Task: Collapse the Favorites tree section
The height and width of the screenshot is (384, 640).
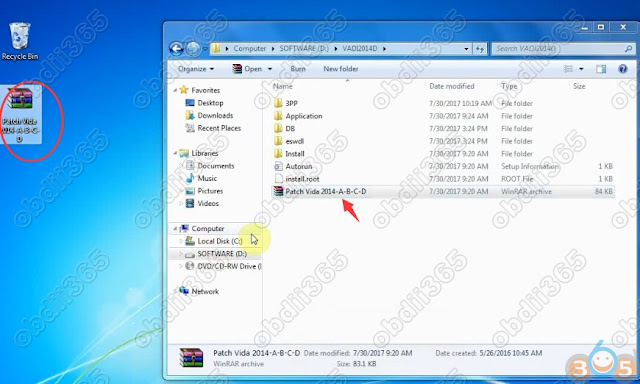Action: click(x=176, y=90)
